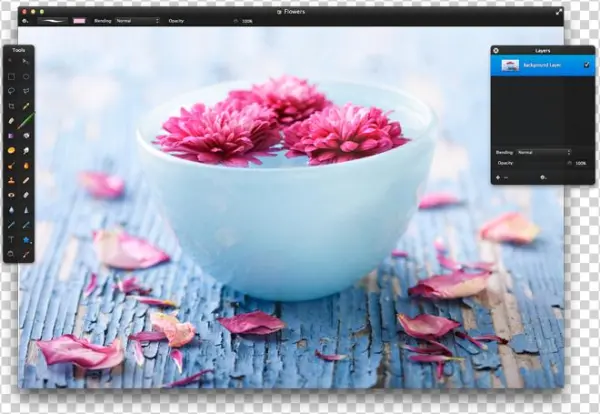Viewport: 600px width, 414px height.
Task: Open the brush stroke preset picker
Action: 51,20
